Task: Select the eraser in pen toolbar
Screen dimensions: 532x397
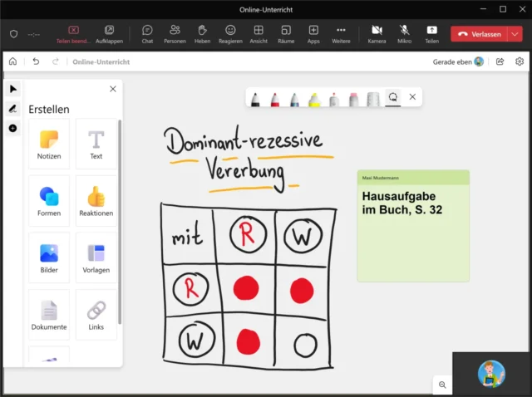Action: 354,99
